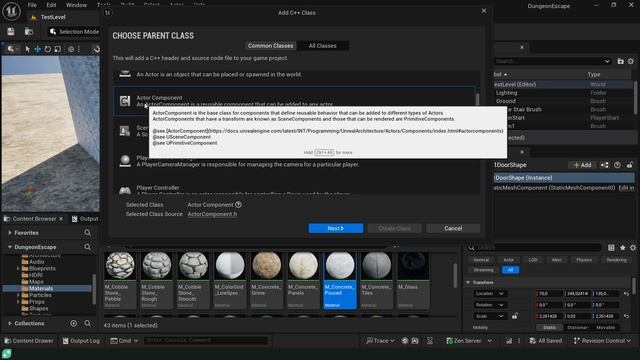Activate the Rotate tool
Image resolution: width=640 pixels, height=360 pixels.
coord(47,49)
